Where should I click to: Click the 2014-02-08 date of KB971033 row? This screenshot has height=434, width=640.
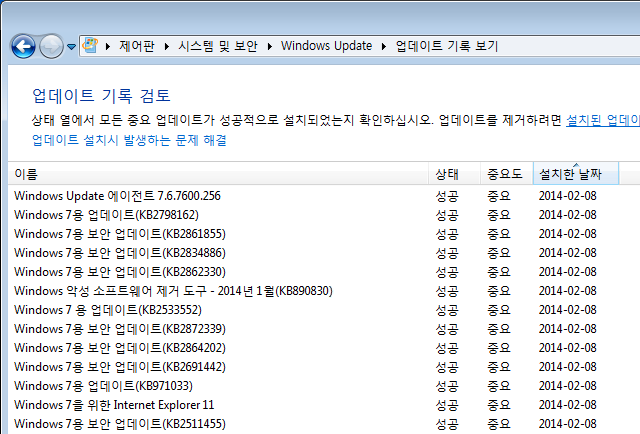click(x=567, y=386)
